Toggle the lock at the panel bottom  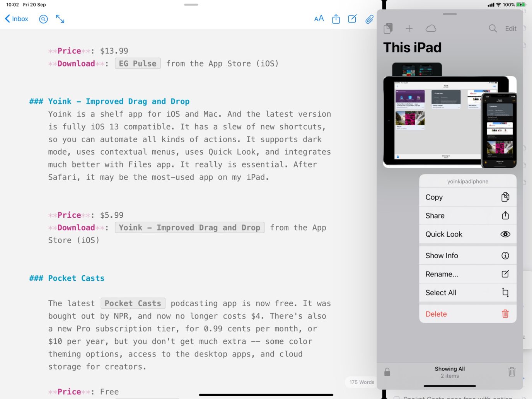click(x=387, y=372)
